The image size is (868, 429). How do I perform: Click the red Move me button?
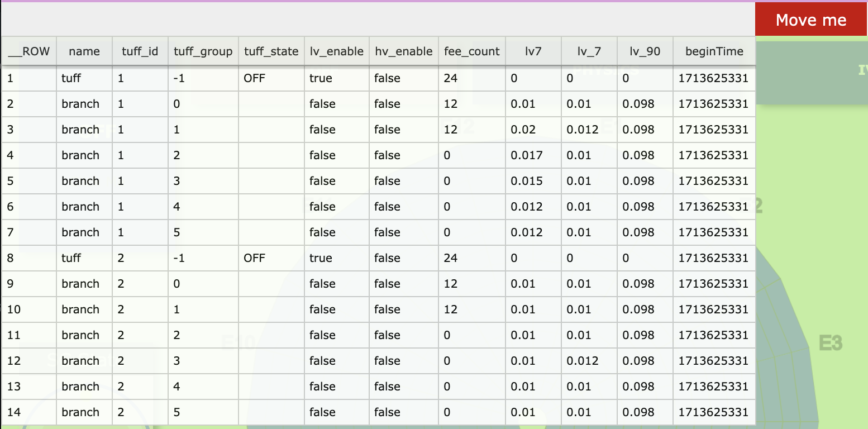[811, 20]
